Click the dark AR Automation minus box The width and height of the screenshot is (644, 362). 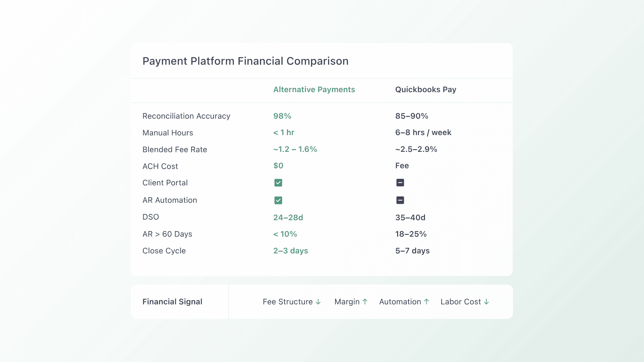pos(400,200)
